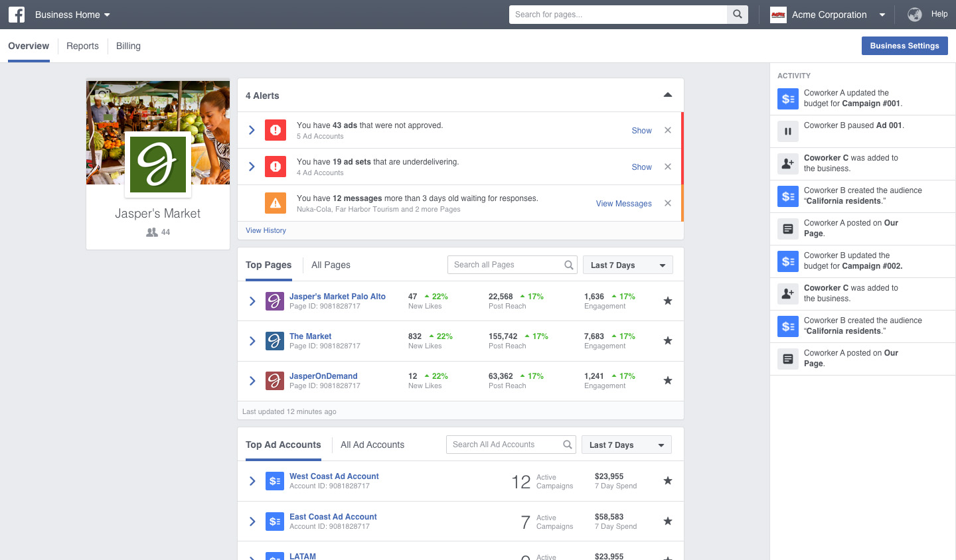
Task: Select the Overview tab
Action: [29, 46]
